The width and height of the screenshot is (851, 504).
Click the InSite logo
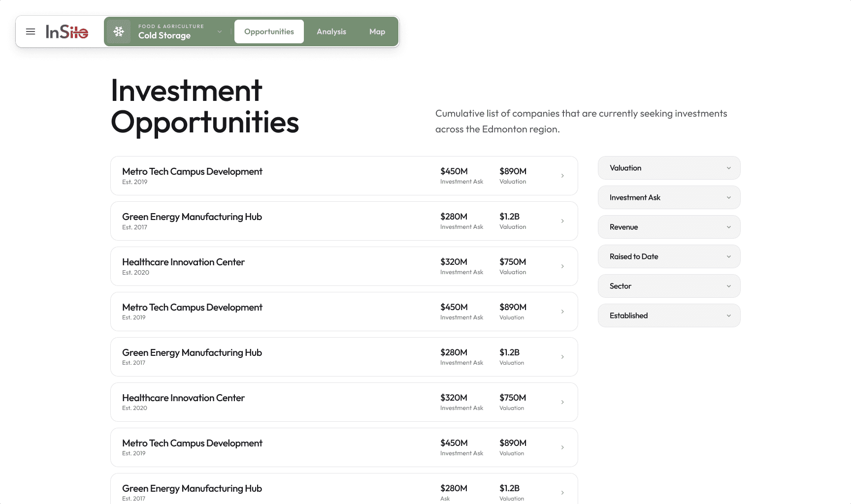67,31
